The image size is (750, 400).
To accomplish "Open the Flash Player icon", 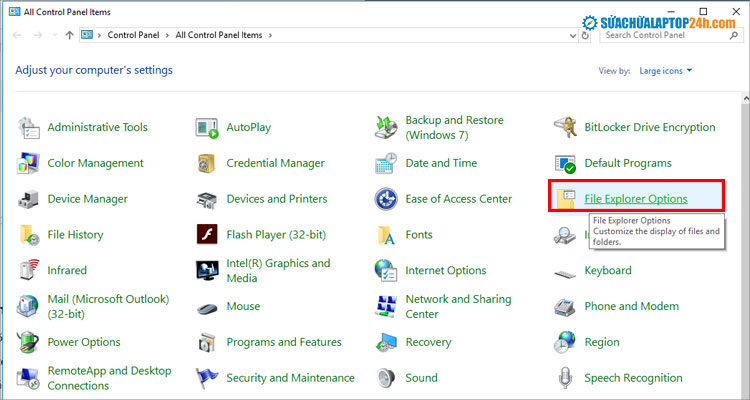I will pos(207,234).
